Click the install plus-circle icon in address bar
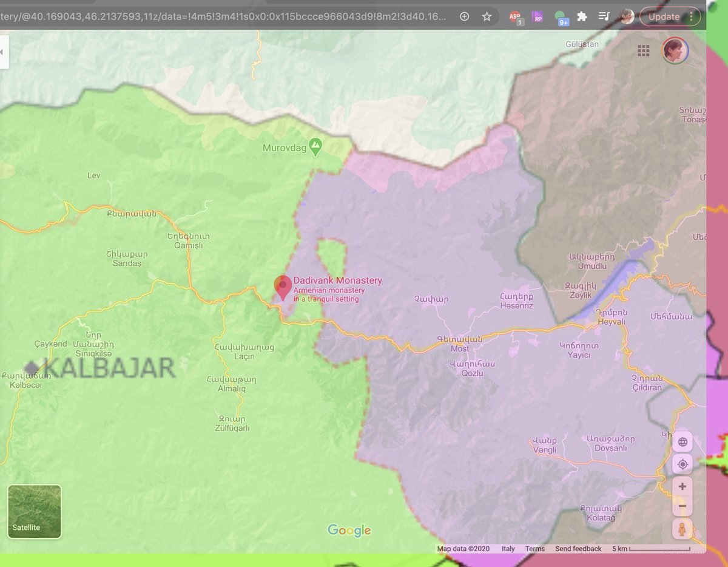 [x=465, y=17]
